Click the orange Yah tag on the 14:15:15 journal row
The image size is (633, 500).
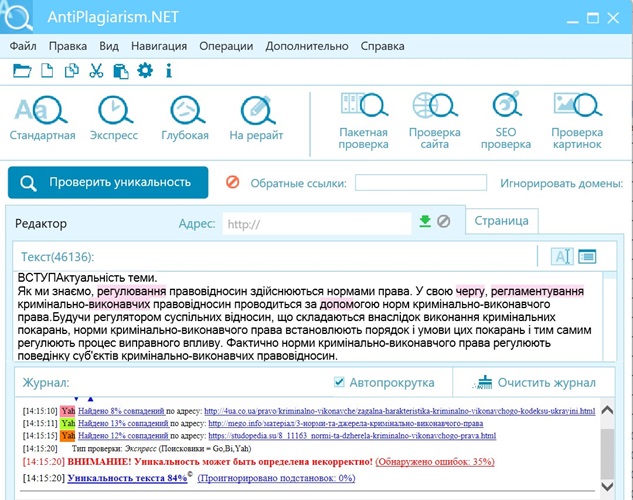(68, 436)
